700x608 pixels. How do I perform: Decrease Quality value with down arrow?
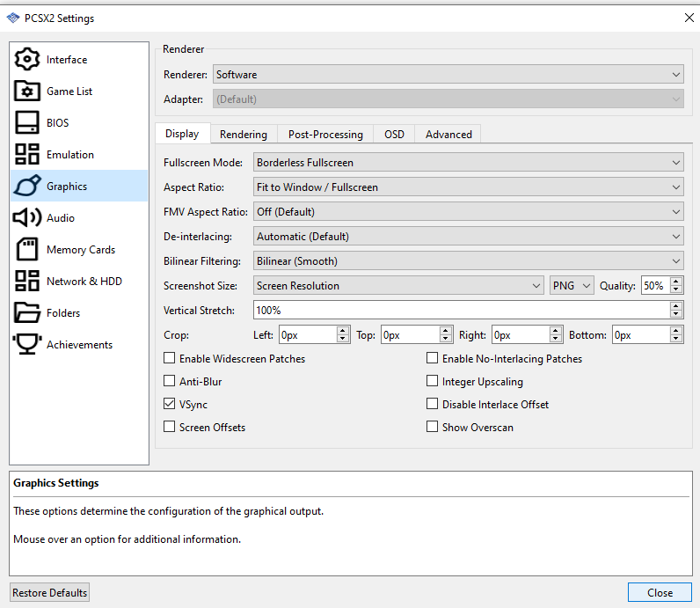(676, 289)
